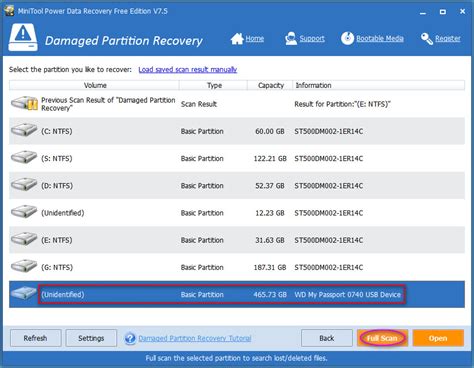Click the drive icon for (D: NTFS)
The height and width of the screenshot is (368, 474).
coord(24,184)
